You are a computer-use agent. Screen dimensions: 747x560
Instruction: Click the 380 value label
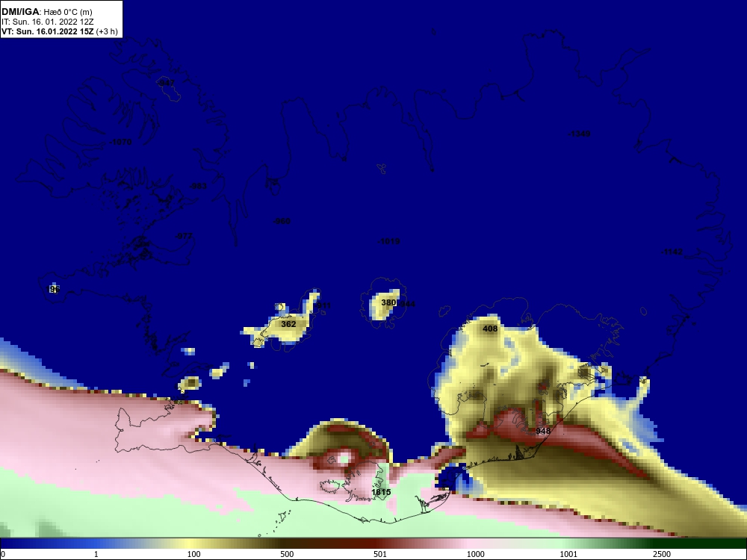[388, 302]
